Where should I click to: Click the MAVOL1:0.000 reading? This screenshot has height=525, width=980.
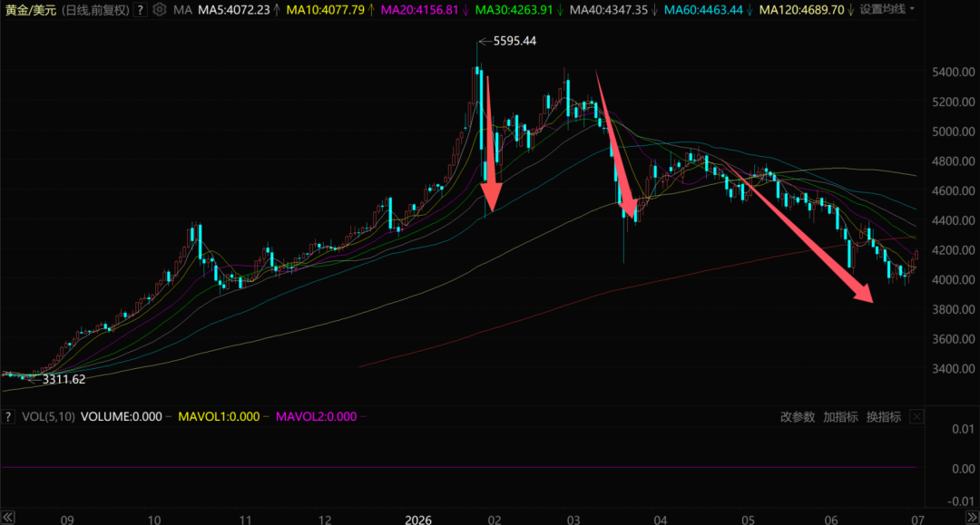[x=219, y=416]
